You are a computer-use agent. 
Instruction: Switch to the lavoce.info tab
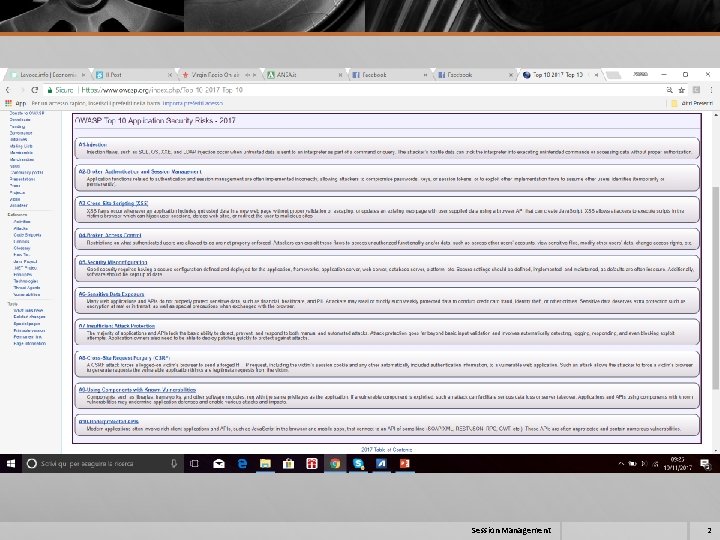(x=48, y=74)
